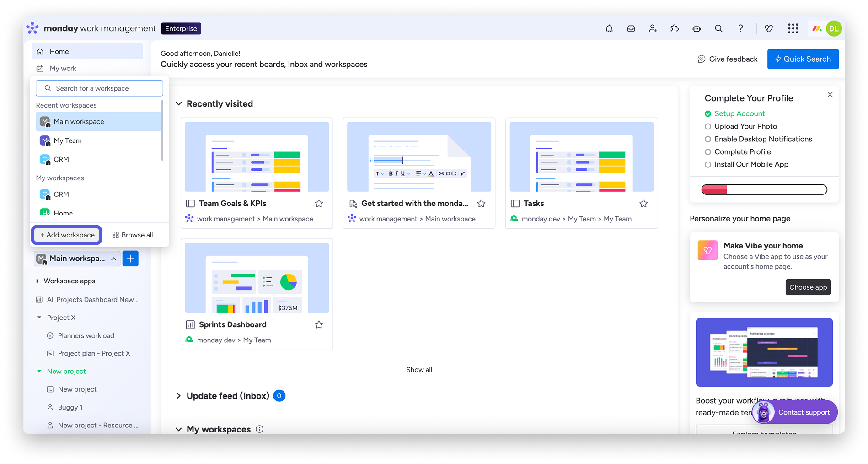Open the apps puzzle piece icon
This screenshot has height=464, width=868.
675,29
